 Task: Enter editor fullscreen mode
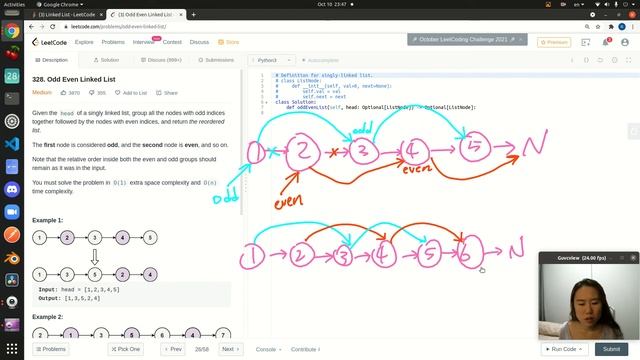[629, 60]
